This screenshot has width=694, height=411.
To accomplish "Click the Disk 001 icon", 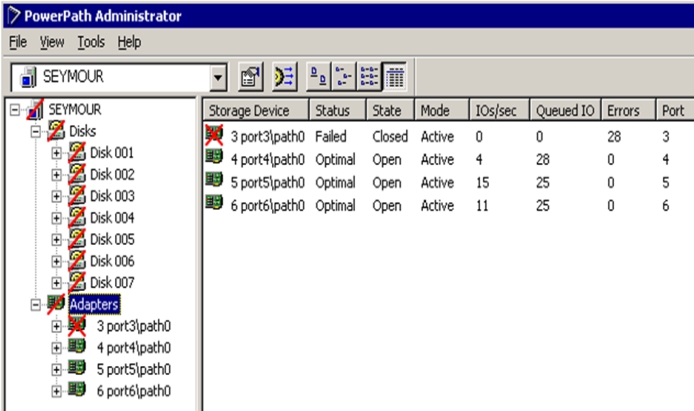I will [77, 152].
